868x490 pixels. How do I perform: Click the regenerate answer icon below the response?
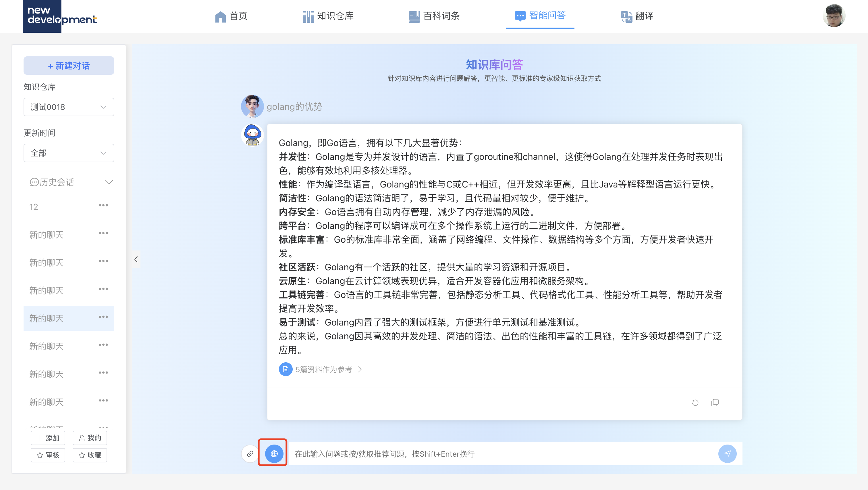[x=695, y=402]
